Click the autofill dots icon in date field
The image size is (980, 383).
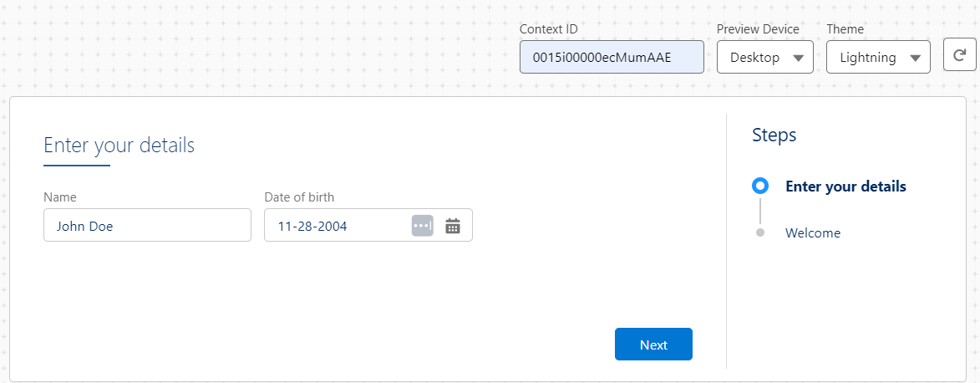[423, 226]
